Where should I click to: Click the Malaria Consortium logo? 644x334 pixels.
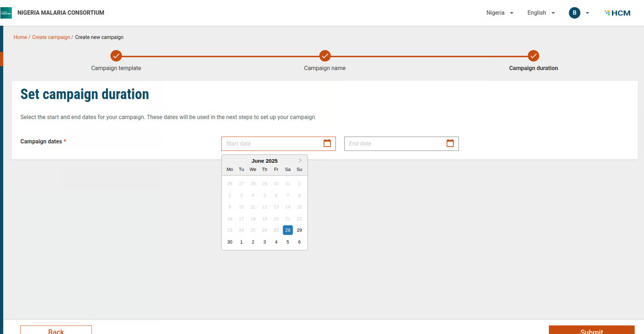point(6,13)
